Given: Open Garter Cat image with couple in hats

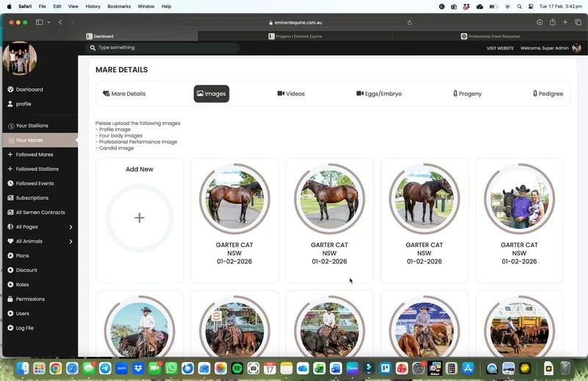Looking at the screenshot, I should [520, 199].
